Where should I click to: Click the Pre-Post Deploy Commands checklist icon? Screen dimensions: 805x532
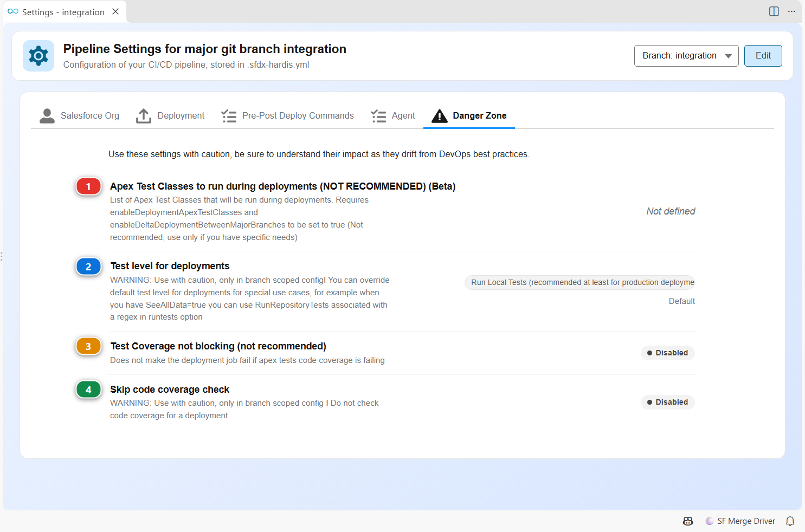click(229, 116)
